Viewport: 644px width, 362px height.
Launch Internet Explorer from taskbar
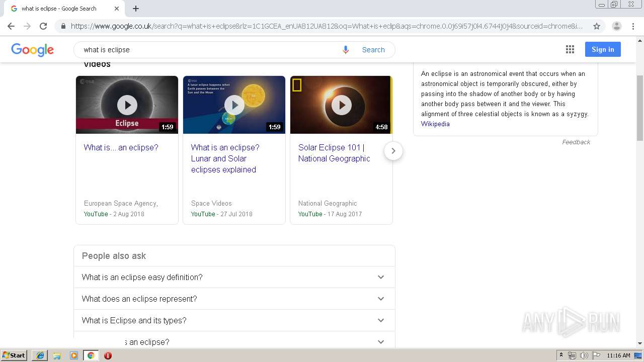pos(40,355)
